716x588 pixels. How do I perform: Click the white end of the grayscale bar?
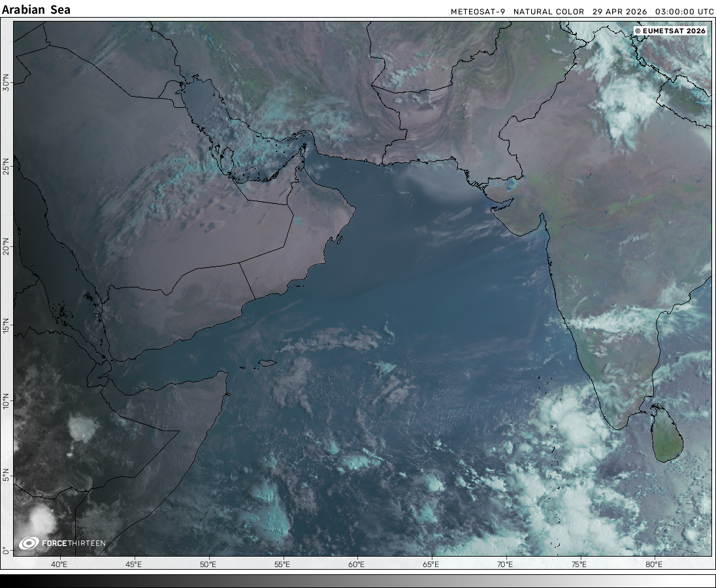tap(706, 581)
